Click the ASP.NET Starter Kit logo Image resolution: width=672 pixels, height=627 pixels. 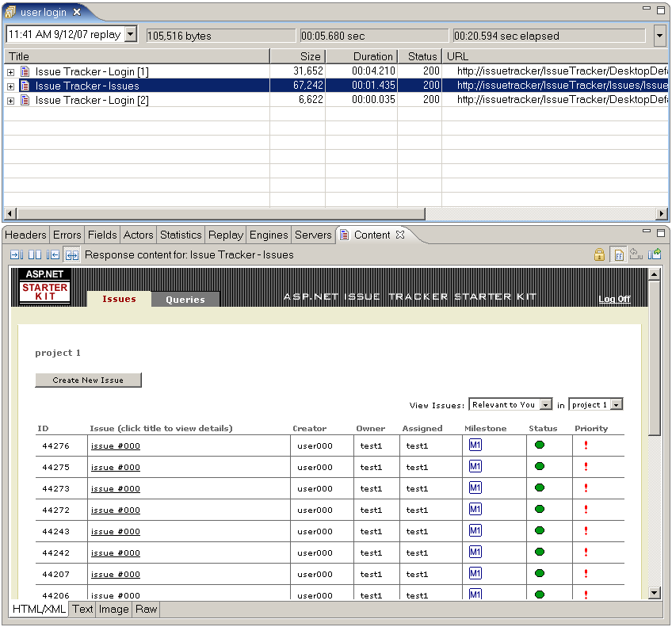[x=45, y=286]
